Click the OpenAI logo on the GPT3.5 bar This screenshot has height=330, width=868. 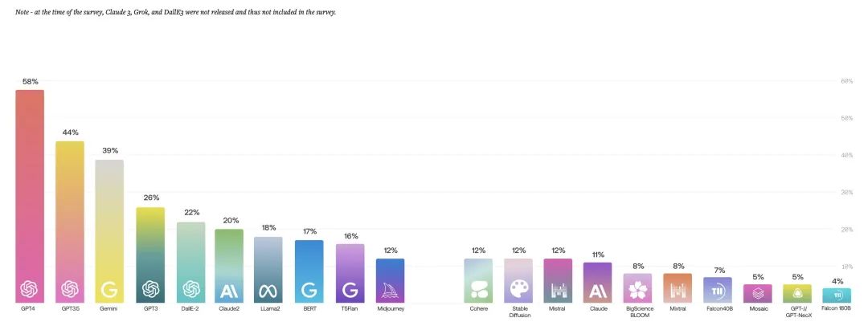click(70, 288)
